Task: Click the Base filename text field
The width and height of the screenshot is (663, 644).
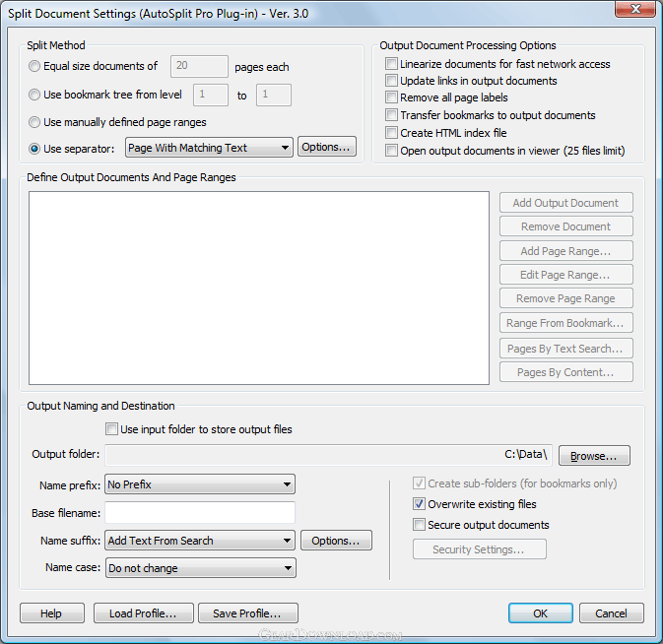Action: click(x=200, y=513)
